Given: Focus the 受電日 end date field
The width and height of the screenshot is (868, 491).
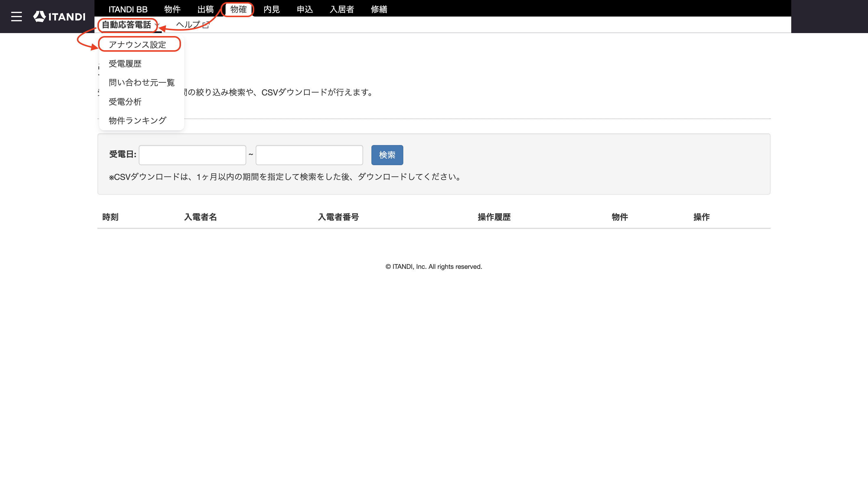Looking at the screenshot, I should pyautogui.click(x=309, y=155).
